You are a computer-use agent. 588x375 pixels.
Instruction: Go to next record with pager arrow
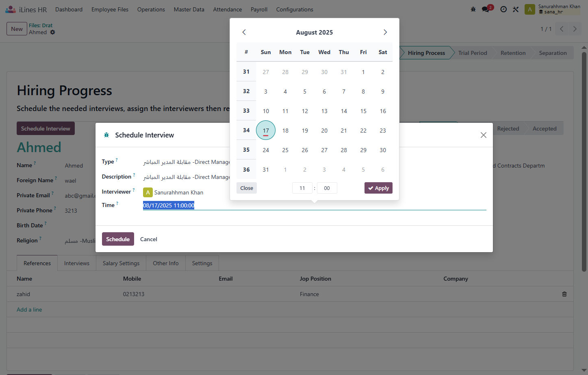pyautogui.click(x=575, y=29)
